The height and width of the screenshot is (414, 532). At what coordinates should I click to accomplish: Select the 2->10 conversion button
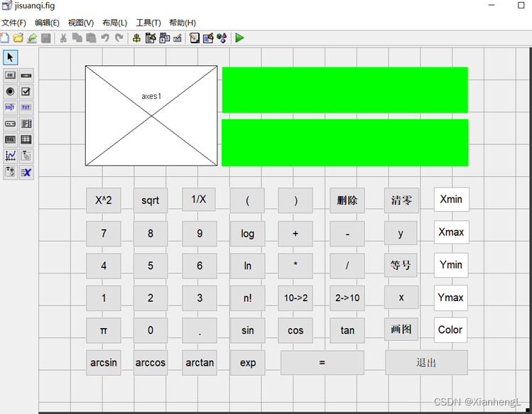pyautogui.click(x=347, y=298)
